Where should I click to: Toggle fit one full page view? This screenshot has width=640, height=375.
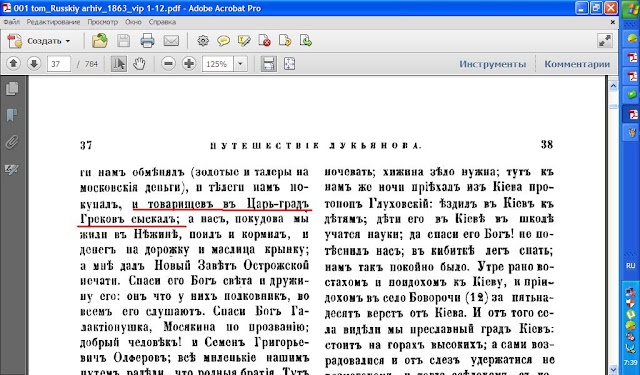289,64
